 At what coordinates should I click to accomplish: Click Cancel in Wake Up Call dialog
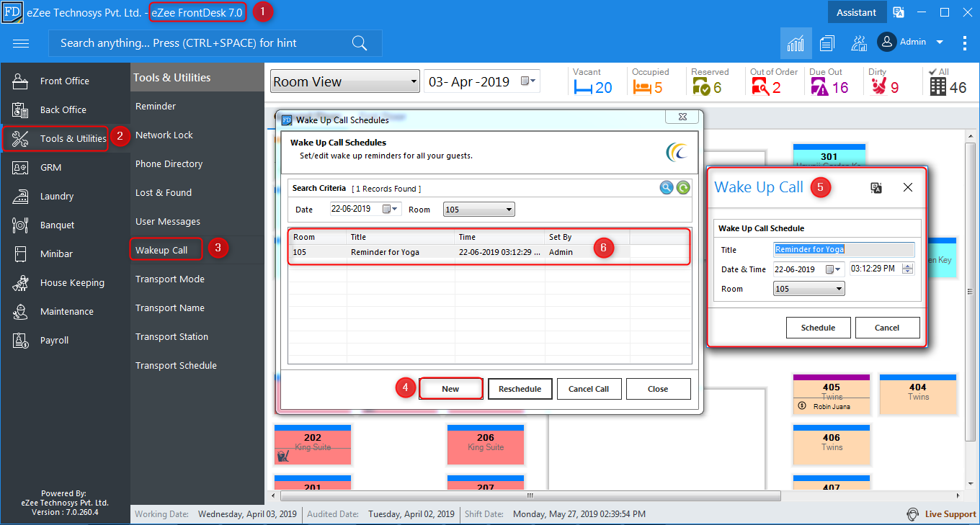(x=887, y=328)
